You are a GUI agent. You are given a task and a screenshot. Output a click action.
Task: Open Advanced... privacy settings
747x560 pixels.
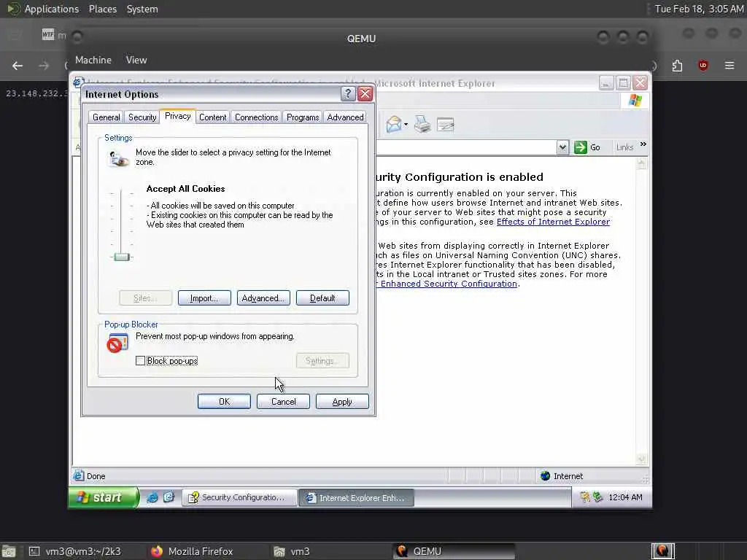coord(263,298)
